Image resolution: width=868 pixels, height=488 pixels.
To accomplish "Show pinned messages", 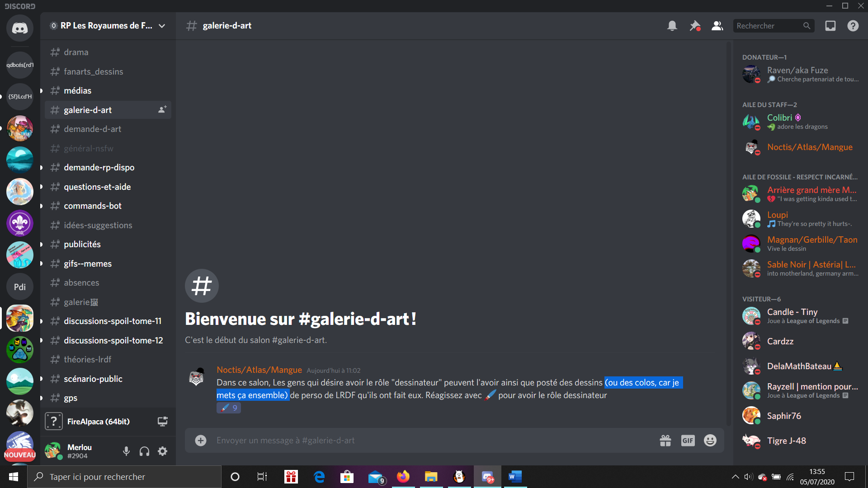I will tap(695, 26).
